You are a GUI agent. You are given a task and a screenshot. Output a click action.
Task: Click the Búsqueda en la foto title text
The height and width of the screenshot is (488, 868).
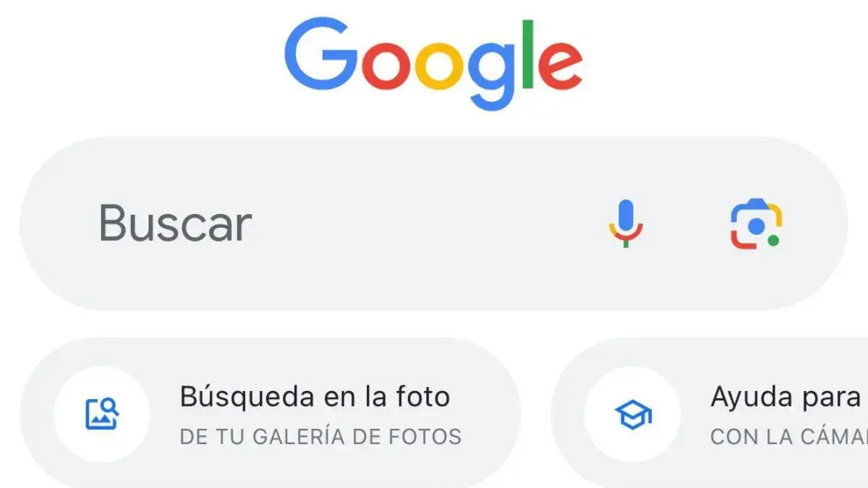coord(315,396)
